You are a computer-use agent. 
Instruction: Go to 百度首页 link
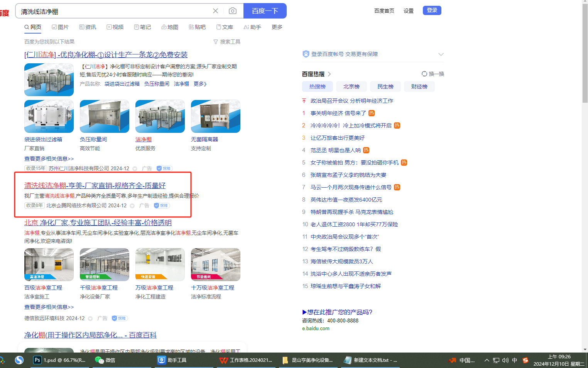tap(384, 11)
